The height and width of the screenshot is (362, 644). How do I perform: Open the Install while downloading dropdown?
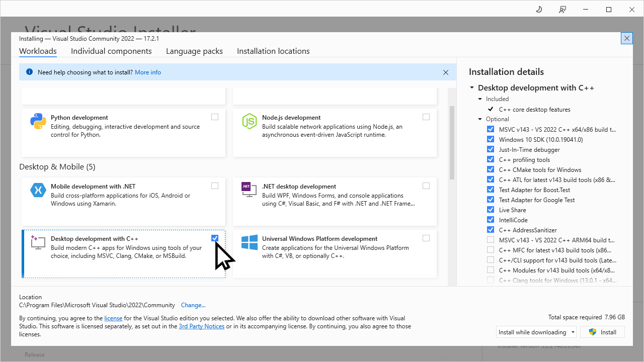536,332
